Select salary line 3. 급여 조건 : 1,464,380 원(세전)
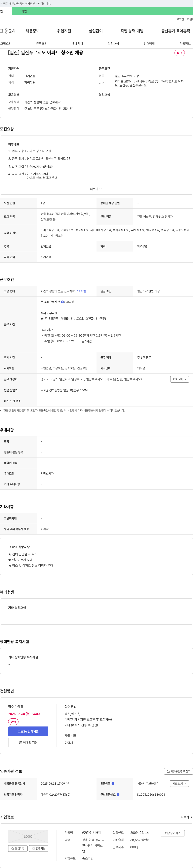 30,166
